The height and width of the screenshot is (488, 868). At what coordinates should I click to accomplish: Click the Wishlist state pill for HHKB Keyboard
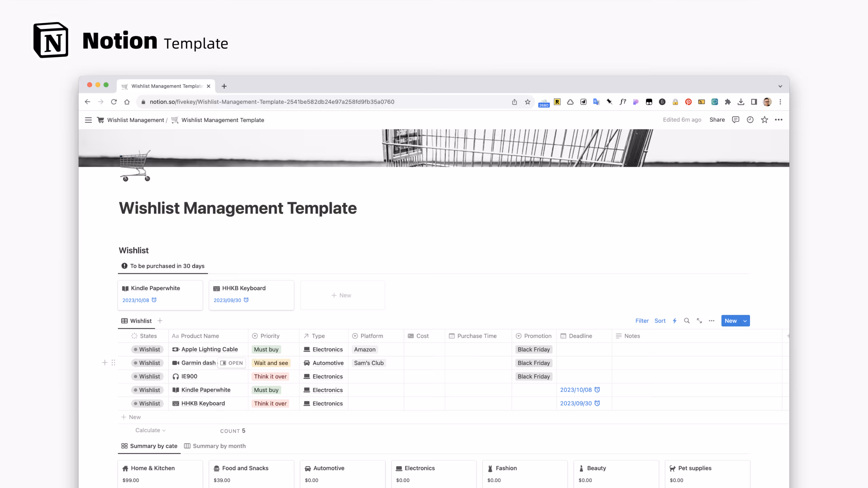147,404
